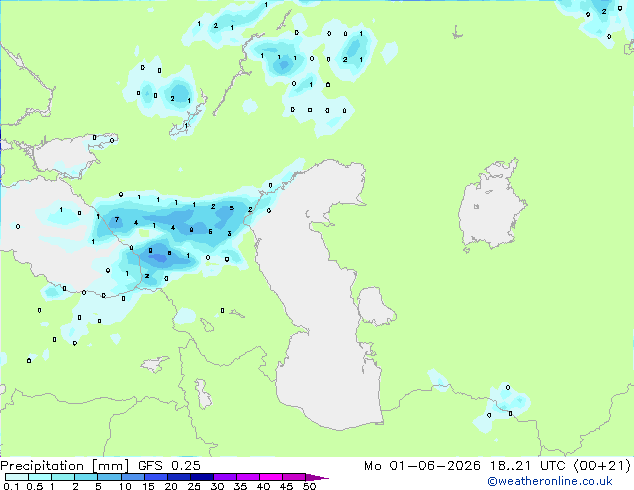Click the 'GFS 0.25' model label
Screen dimensions: 634x490
(169, 465)
